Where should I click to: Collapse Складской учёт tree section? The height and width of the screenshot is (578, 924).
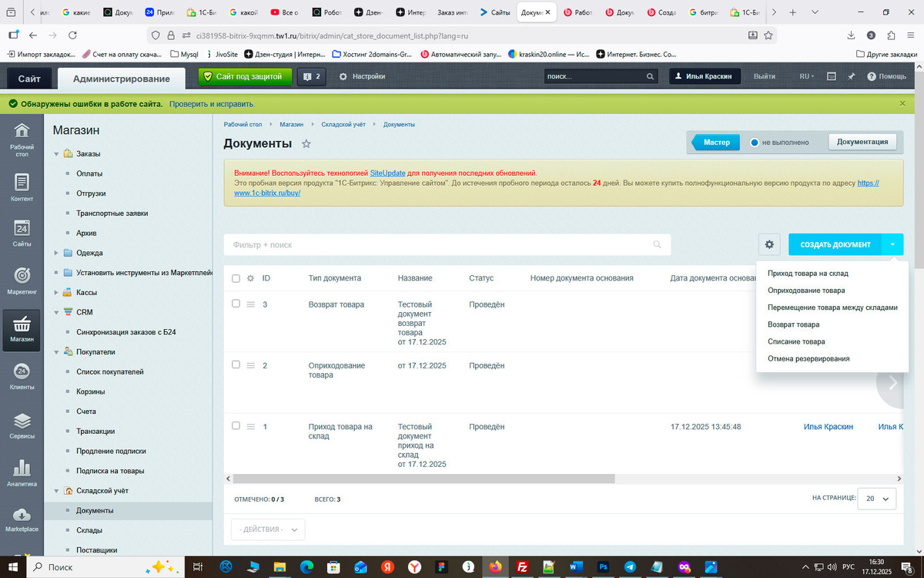coord(56,491)
